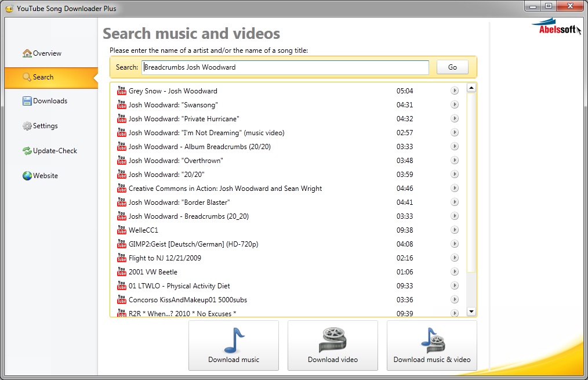Screen dimensions: 588x380
Task: Click YouTube icon next to WelleCC1
Action: click(x=122, y=230)
